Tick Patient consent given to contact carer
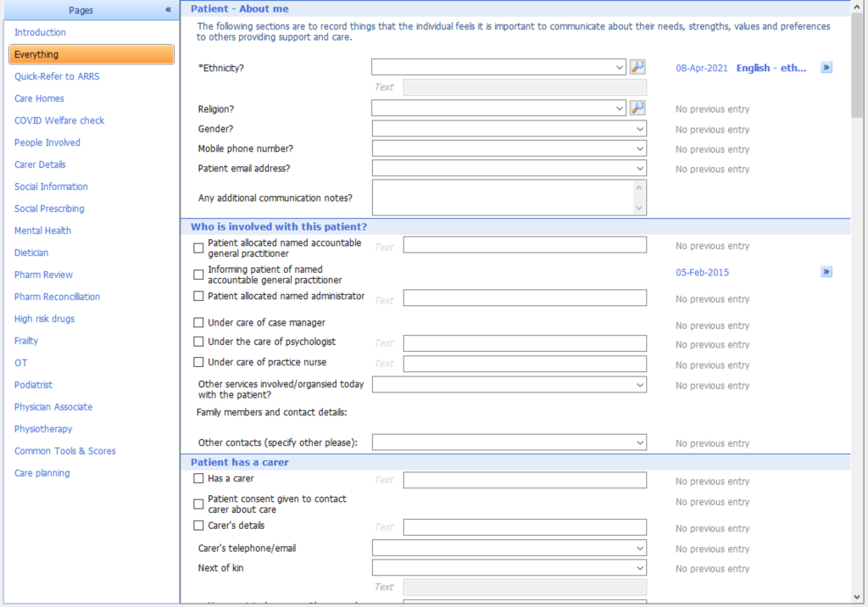 pos(198,504)
